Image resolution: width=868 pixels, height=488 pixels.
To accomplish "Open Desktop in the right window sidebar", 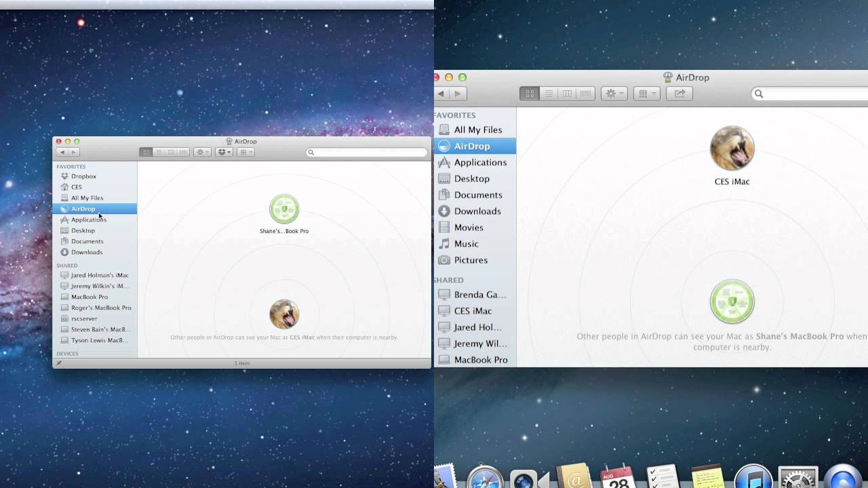I will point(475,178).
